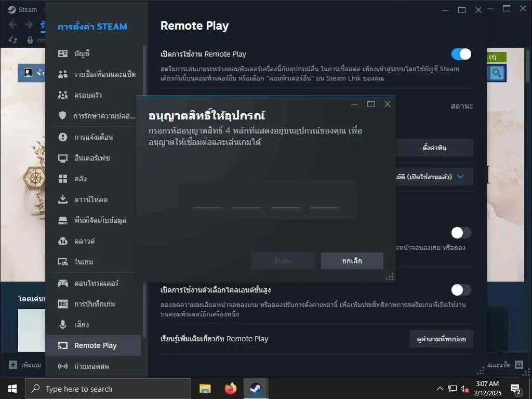
Task: Click the store search magnifier icon
Action: point(497,73)
